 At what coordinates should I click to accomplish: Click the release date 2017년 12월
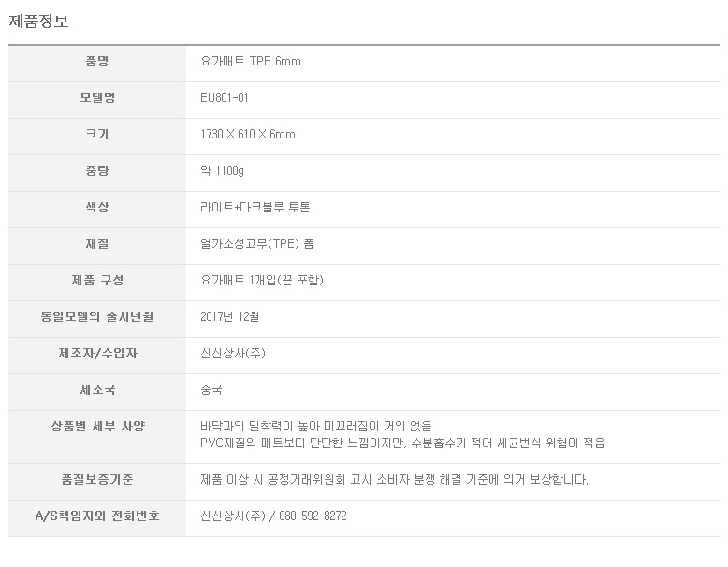coord(230,317)
